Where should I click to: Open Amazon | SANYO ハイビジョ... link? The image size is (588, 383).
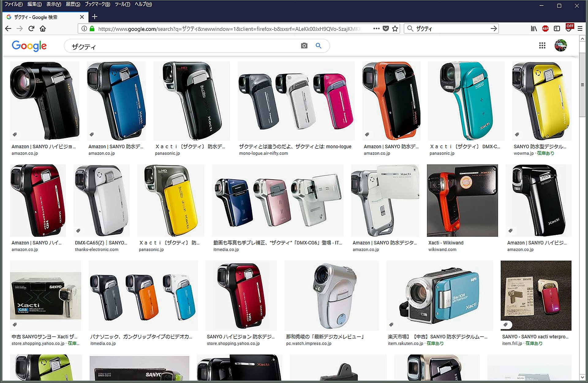tap(43, 147)
